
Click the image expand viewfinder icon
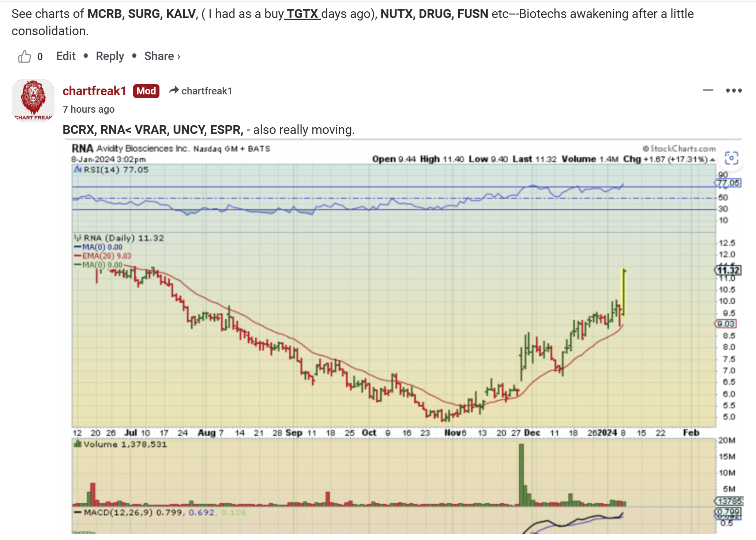731,158
